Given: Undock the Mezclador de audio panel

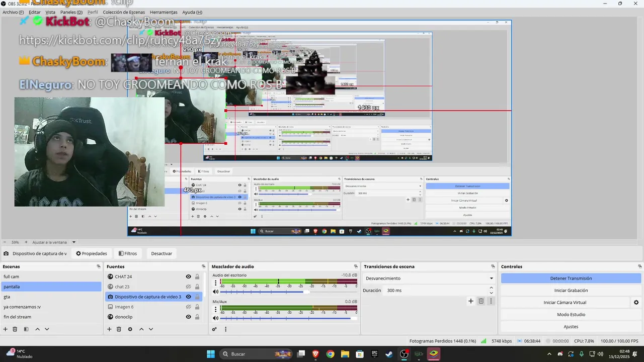Looking at the screenshot, I should 356,266.
